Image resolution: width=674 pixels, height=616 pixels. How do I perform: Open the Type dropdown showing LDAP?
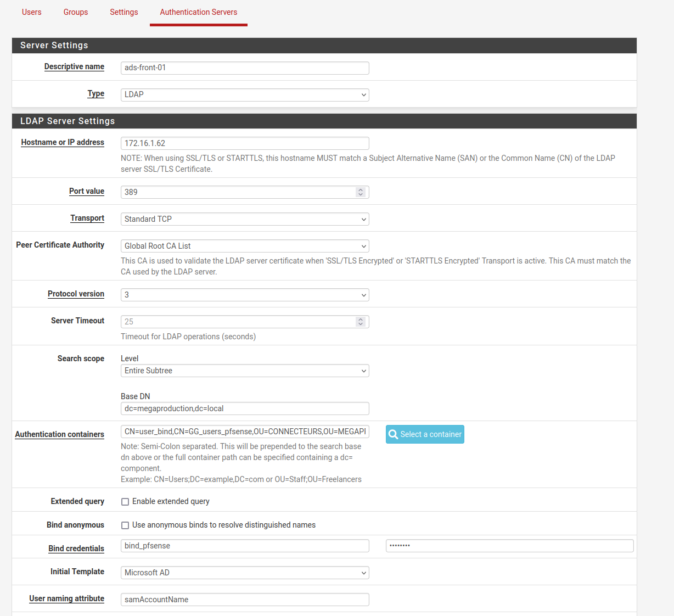coord(244,95)
